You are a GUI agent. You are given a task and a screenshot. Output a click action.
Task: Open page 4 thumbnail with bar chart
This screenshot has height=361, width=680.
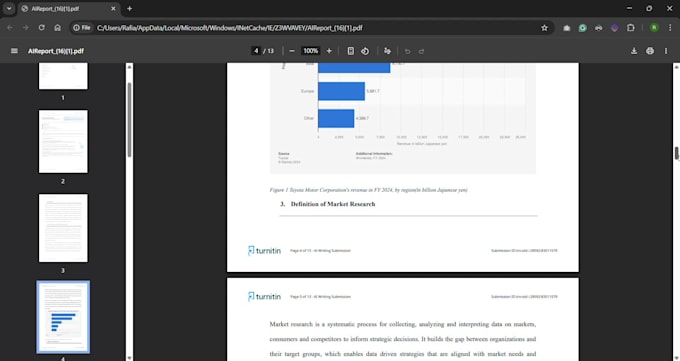tap(63, 316)
